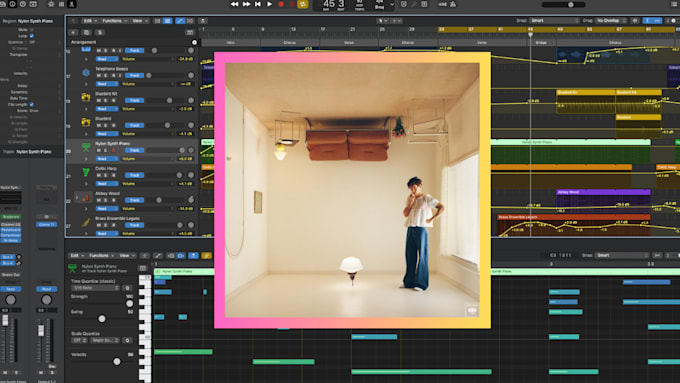Viewport: 680px width, 383px height.
Task: Open the piano roll Edit menu
Action: (78, 255)
